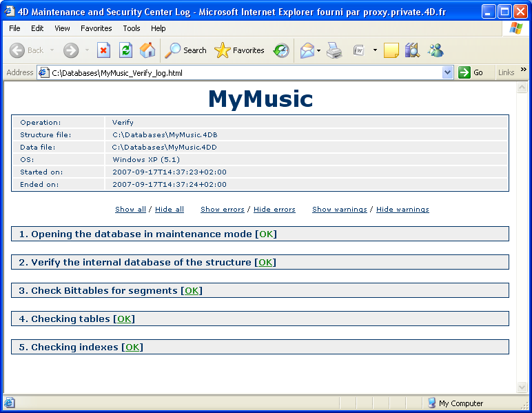Open the Search pane from the toolbar

(185, 50)
